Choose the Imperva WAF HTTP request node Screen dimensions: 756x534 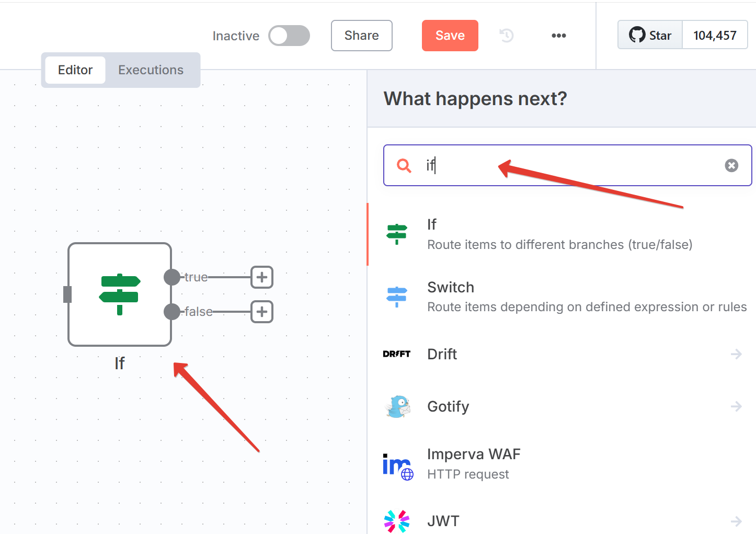point(562,464)
